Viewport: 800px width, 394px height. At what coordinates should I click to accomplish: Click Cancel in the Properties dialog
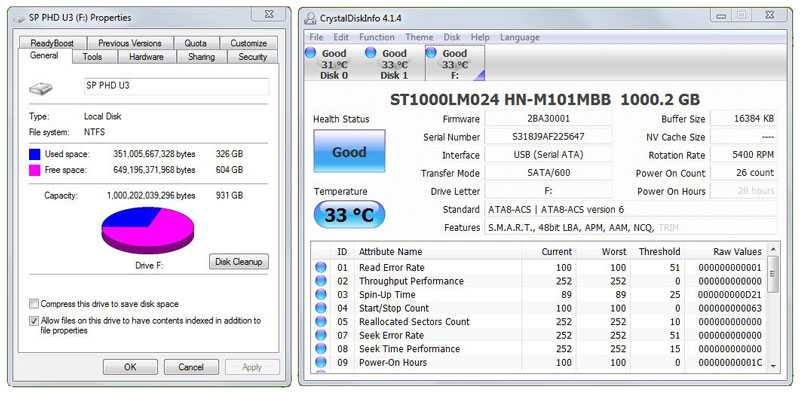[x=191, y=367]
